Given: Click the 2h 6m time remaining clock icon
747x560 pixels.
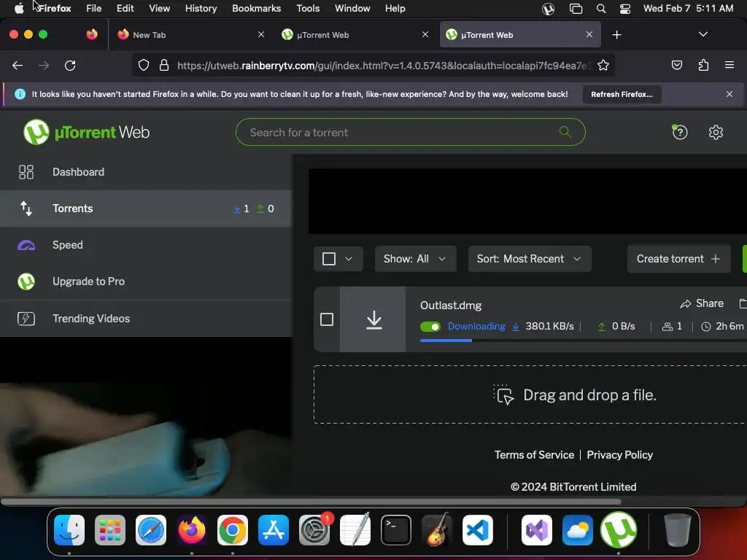Looking at the screenshot, I should click(706, 327).
